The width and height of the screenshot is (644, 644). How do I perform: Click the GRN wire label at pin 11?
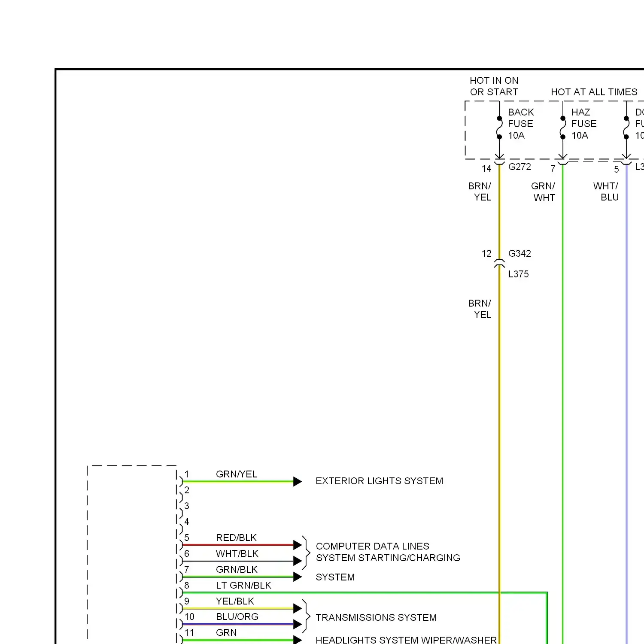tap(226, 632)
